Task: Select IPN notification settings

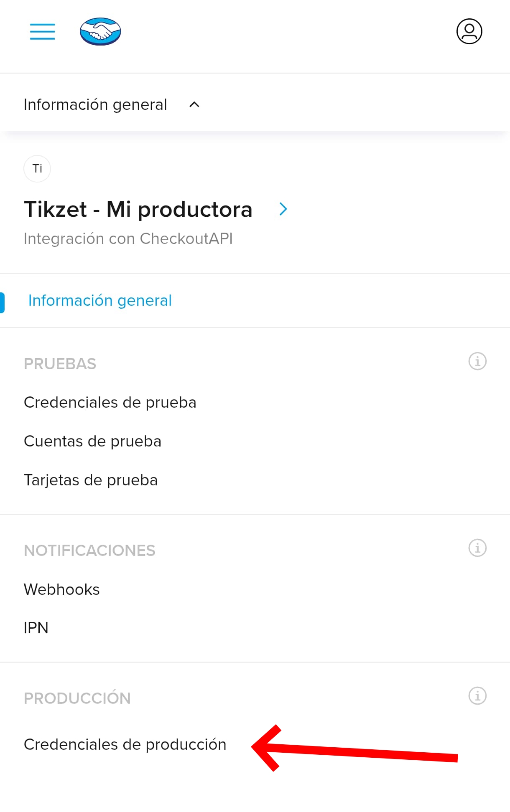Action: tap(36, 628)
